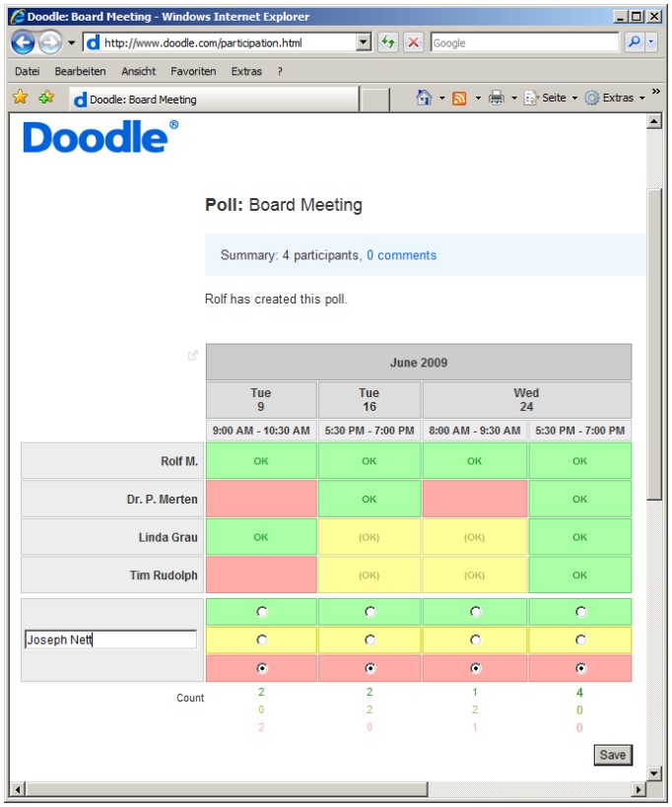Screen dimensions: 672x807
Task: Stop loading with the red X icon
Action: (413, 42)
